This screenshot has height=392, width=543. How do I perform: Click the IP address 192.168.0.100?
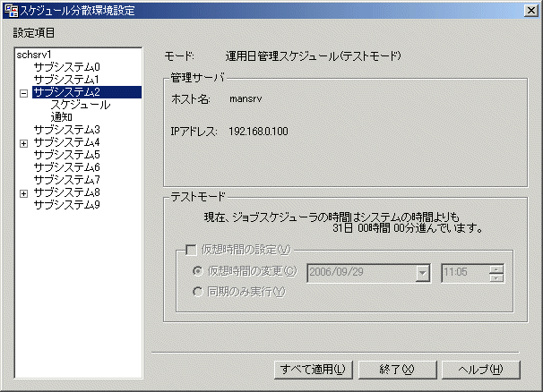tap(258, 132)
